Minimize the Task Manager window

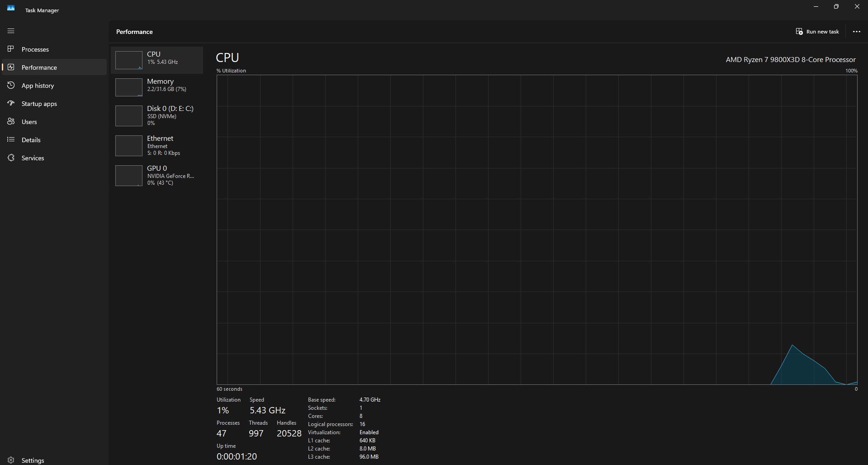click(816, 7)
